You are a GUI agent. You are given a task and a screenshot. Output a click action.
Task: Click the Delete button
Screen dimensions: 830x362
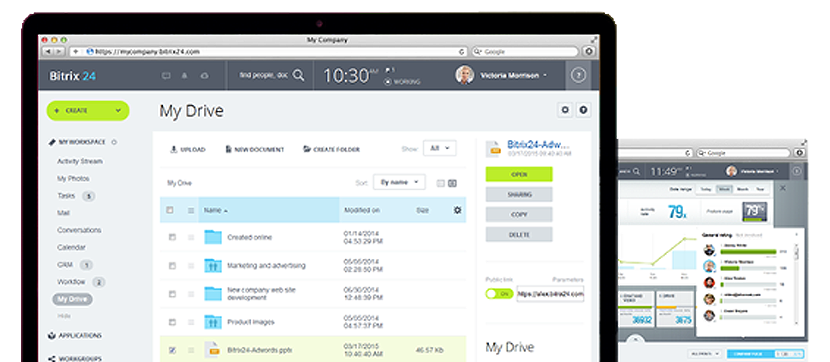[519, 234]
